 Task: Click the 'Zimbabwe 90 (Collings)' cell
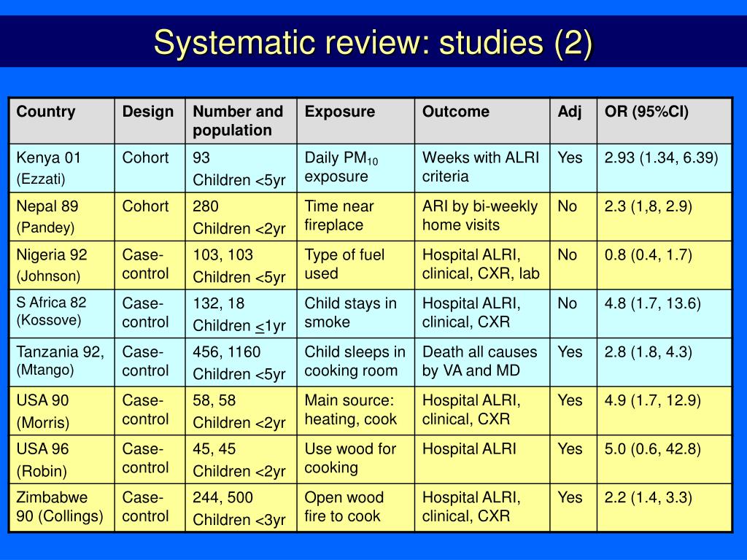(62, 507)
